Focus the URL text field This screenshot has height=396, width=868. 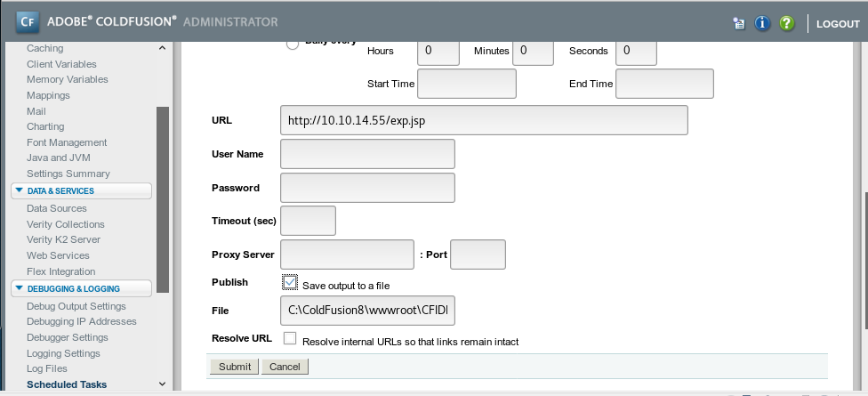point(484,120)
